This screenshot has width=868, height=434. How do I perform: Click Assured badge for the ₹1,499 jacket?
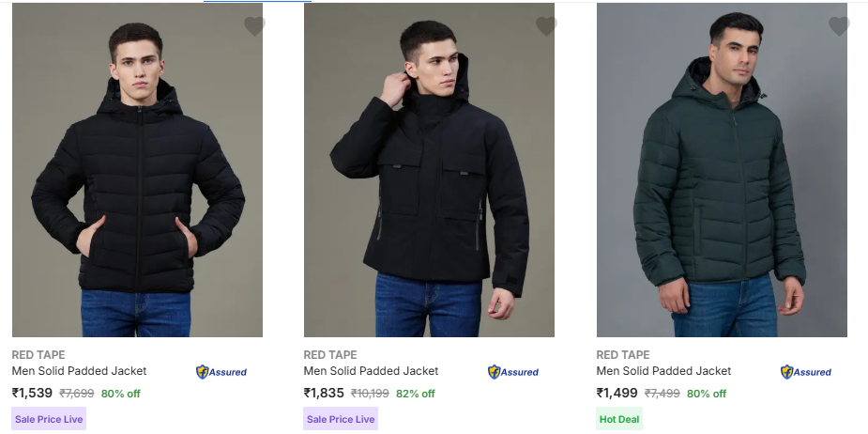click(806, 372)
